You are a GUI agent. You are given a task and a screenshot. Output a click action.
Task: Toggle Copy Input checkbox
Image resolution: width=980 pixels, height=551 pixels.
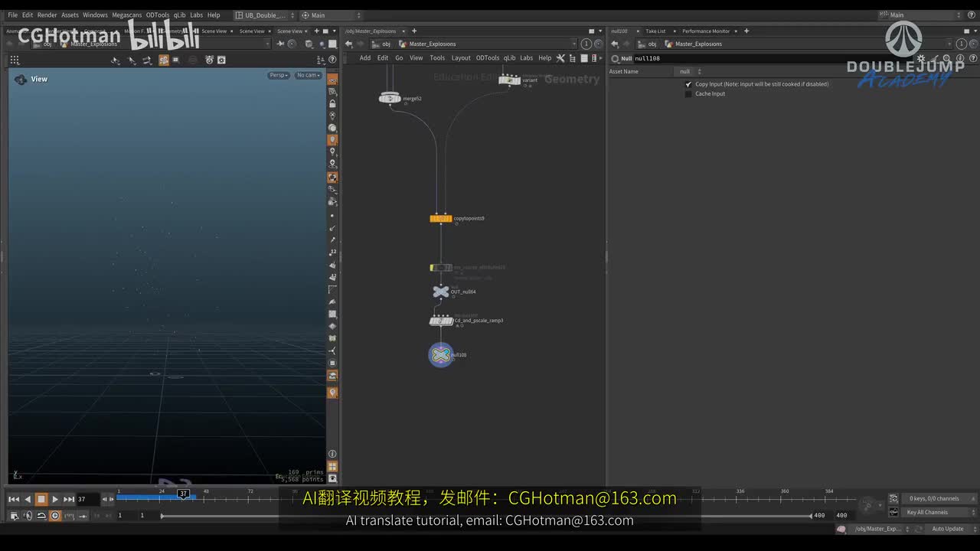(x=688, y=84)
